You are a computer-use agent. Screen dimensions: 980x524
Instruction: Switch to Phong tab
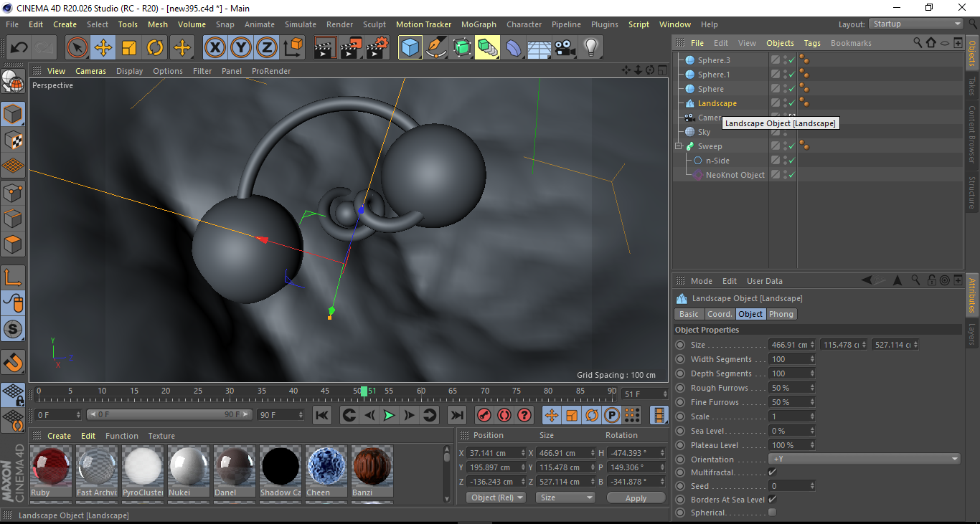click(781, 314)
